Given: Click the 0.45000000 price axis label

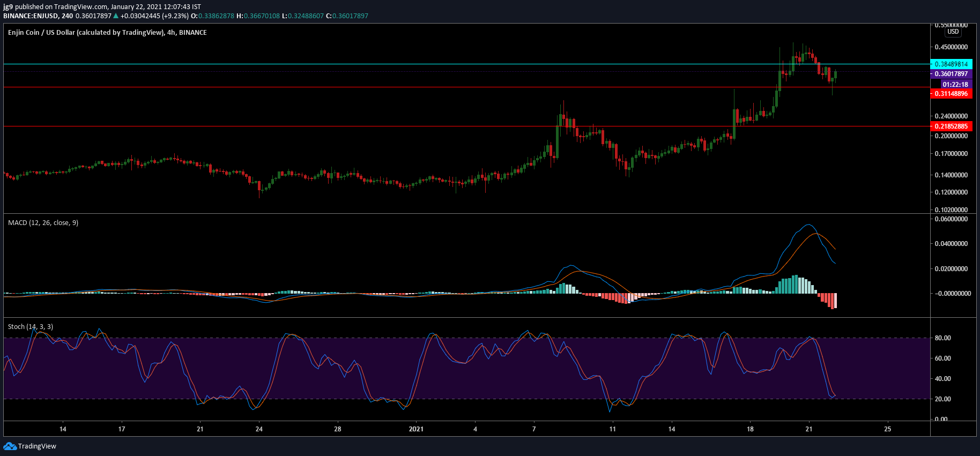Looking at the screenshot, I should pos(951,47).
